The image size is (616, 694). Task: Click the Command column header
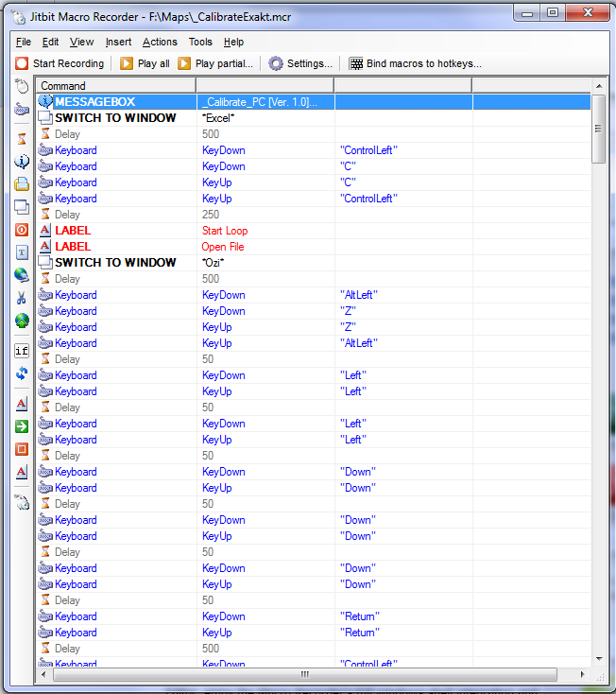pyautogui.click(x=116, y=86)
